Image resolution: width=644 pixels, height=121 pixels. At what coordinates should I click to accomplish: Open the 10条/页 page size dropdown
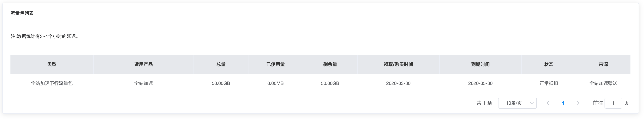517,103
